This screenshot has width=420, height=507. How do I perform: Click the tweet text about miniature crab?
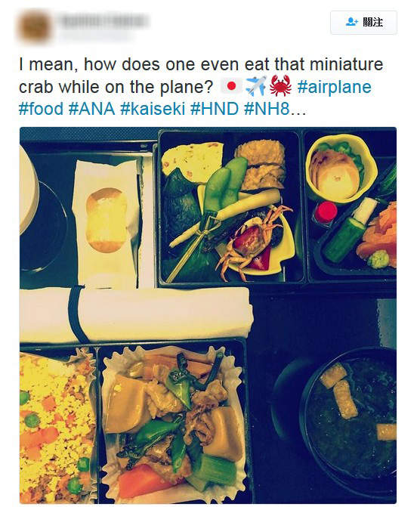pyautogui.click(x=201, y=76)
